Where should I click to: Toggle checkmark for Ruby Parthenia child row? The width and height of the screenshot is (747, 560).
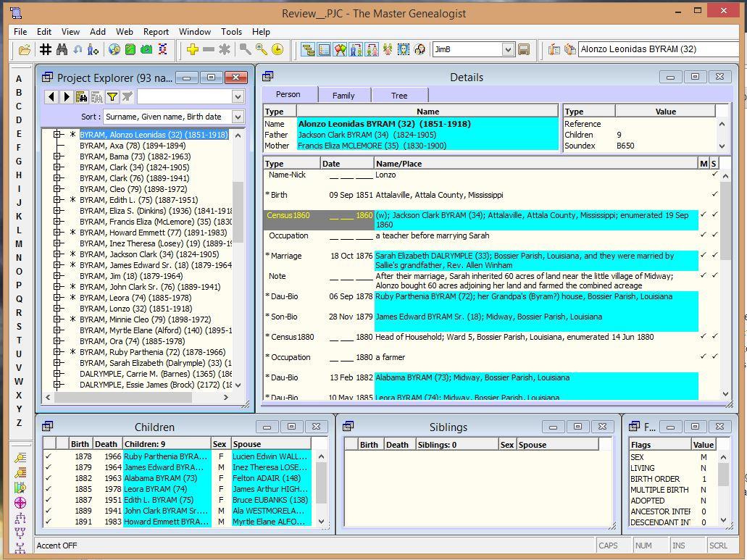(49, 456)
